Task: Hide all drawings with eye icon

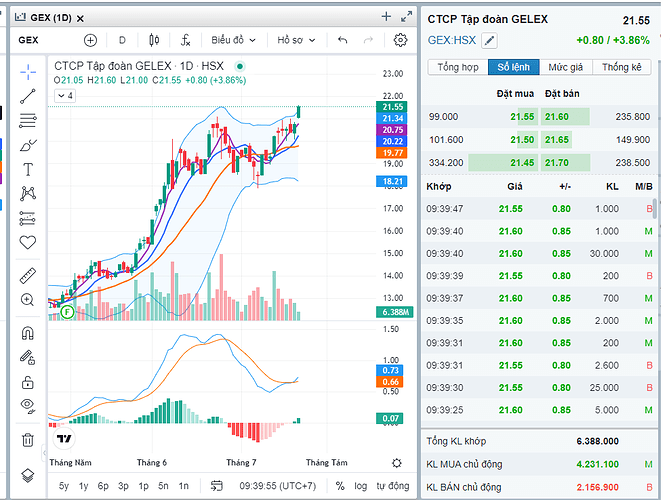Action: 28,406
